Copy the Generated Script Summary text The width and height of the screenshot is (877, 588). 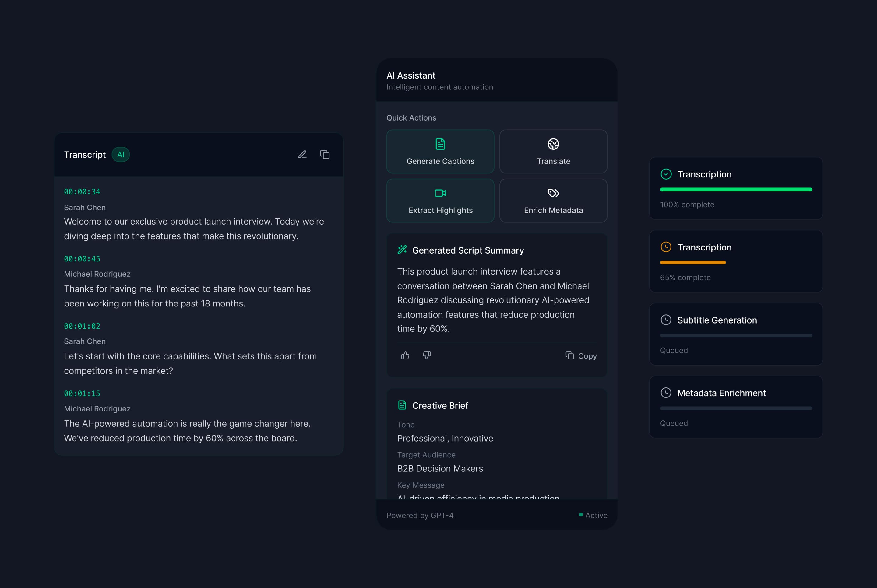tap(581, 355)
